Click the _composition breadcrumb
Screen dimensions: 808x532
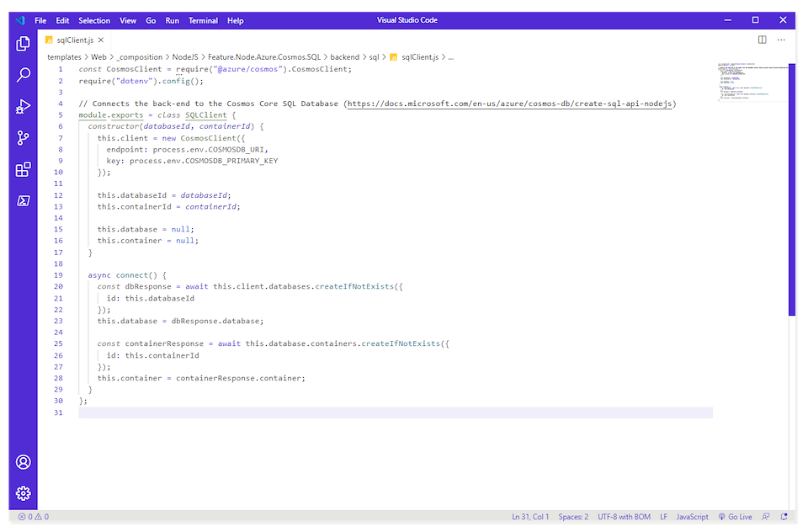(139, 57)
